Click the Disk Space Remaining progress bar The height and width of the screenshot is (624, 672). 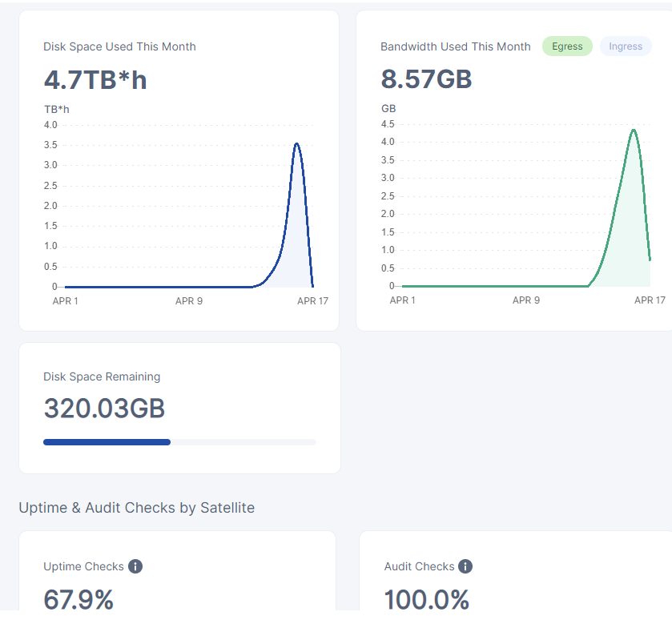pos(179,442)
